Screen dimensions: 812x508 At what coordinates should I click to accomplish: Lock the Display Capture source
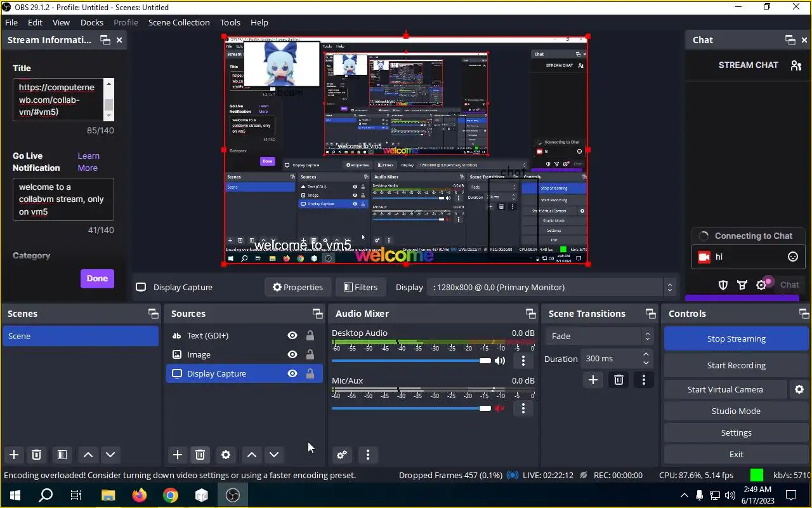310,373
